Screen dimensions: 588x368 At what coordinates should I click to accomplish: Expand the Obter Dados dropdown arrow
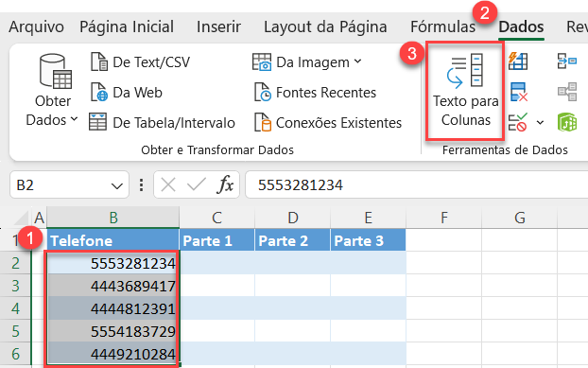point(75,119)
